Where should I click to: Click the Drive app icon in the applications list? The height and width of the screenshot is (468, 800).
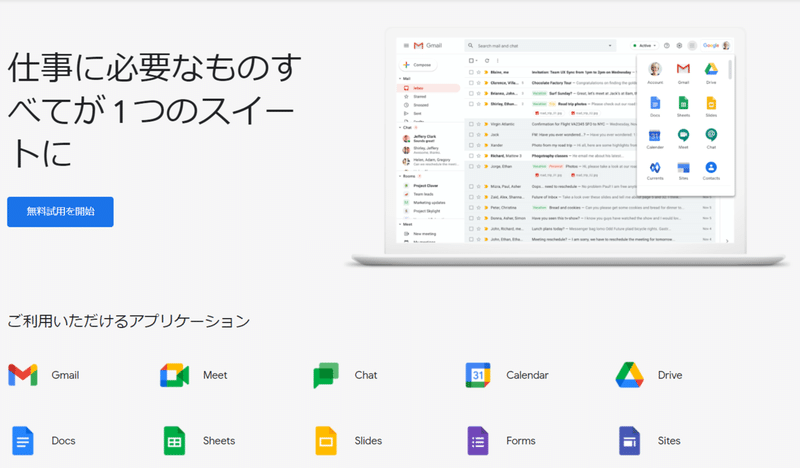tap(629, 375)
